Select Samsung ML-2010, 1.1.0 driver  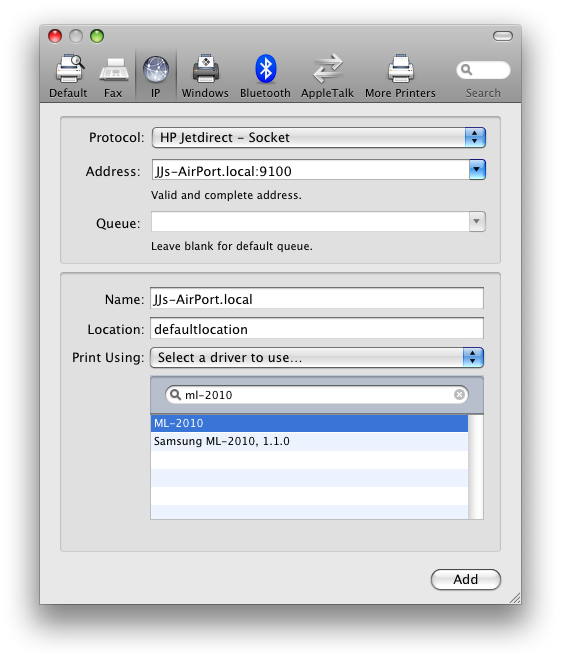[309, 441]
